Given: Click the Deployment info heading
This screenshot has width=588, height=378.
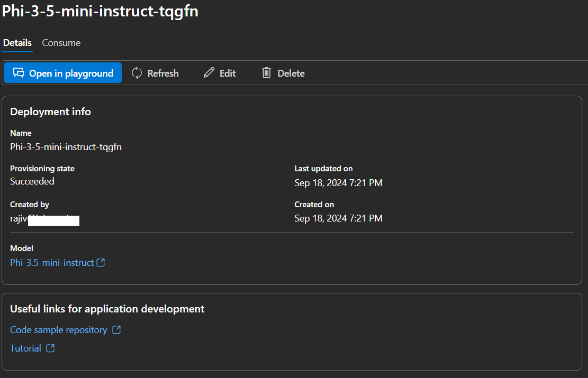Looking at the screenshot, I should (x=50, y=112).
